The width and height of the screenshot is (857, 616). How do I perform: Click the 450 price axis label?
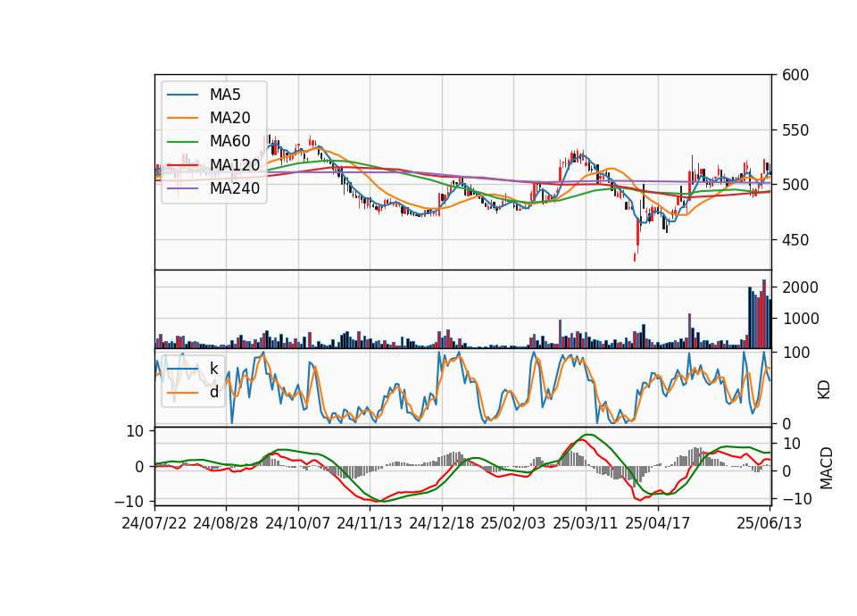[x=795, y=240]
